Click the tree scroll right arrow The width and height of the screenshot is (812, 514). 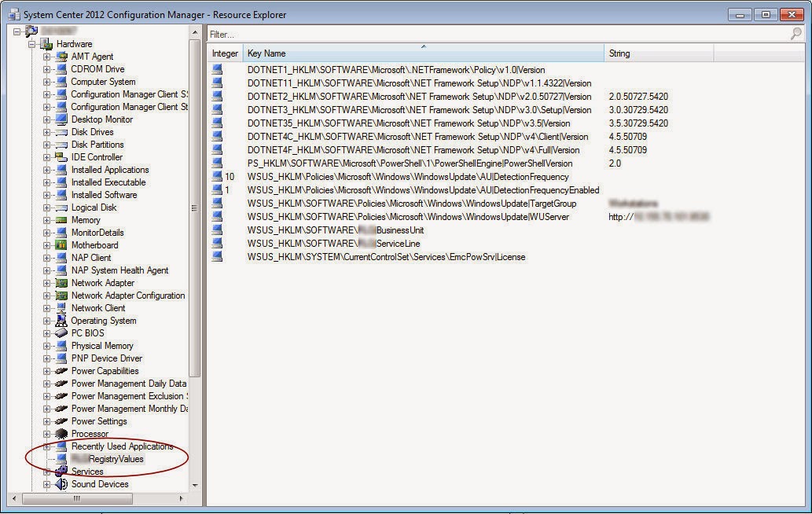click(x=181, y=498)
